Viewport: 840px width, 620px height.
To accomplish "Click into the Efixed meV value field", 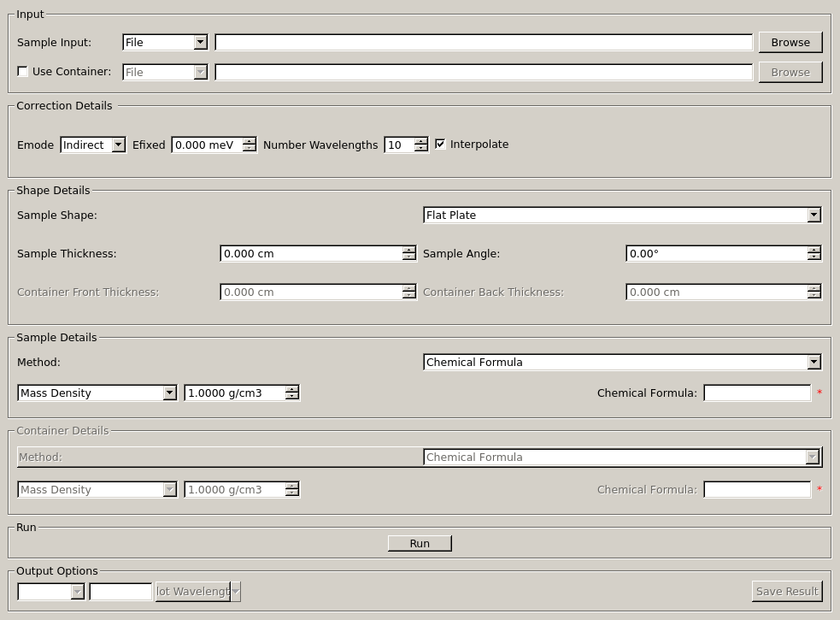I will pos(207,145).
